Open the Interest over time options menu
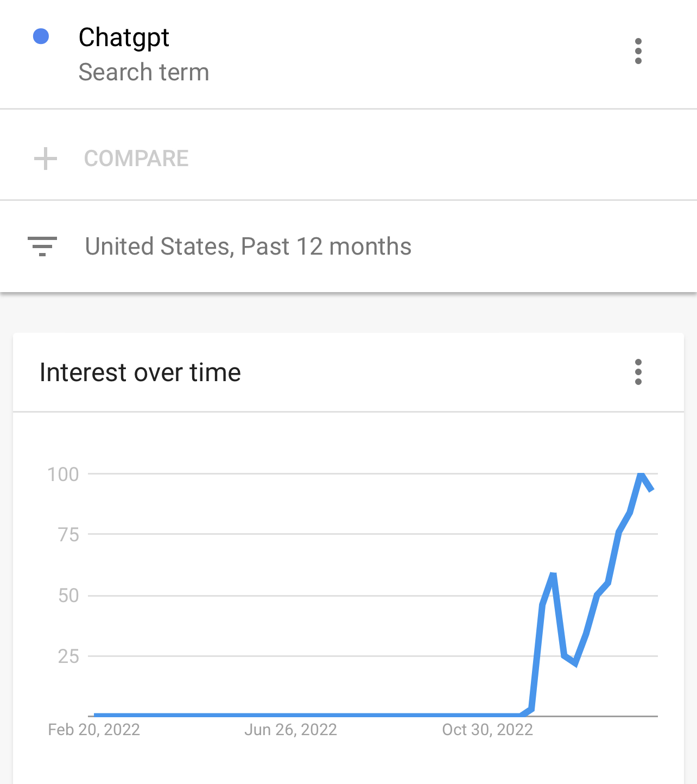 (x=638, y=372)
